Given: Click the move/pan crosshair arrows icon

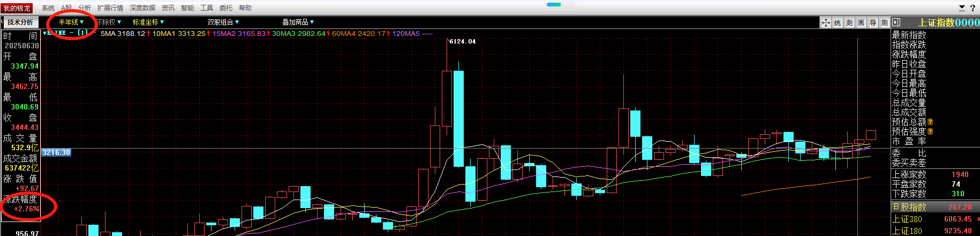Looking at the screenshot, I should (826, 23).
